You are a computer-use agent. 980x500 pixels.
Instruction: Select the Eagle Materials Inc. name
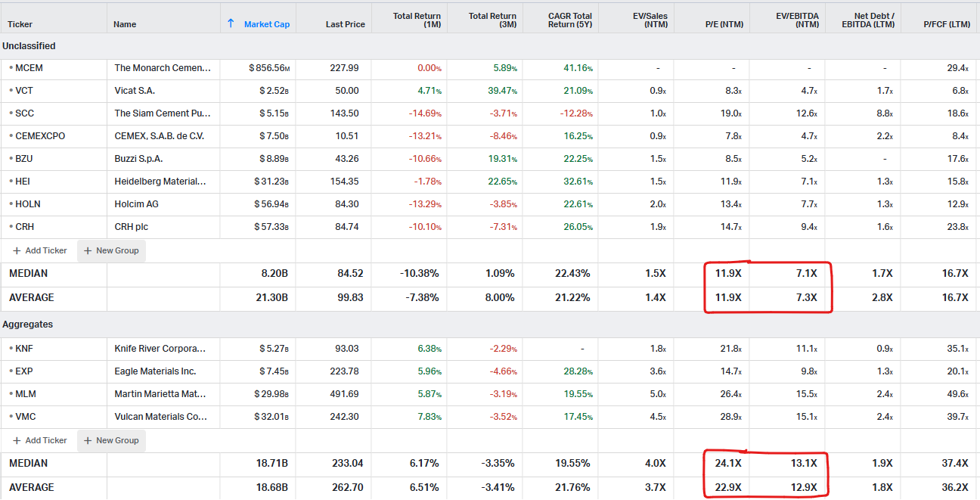(156, 371)
